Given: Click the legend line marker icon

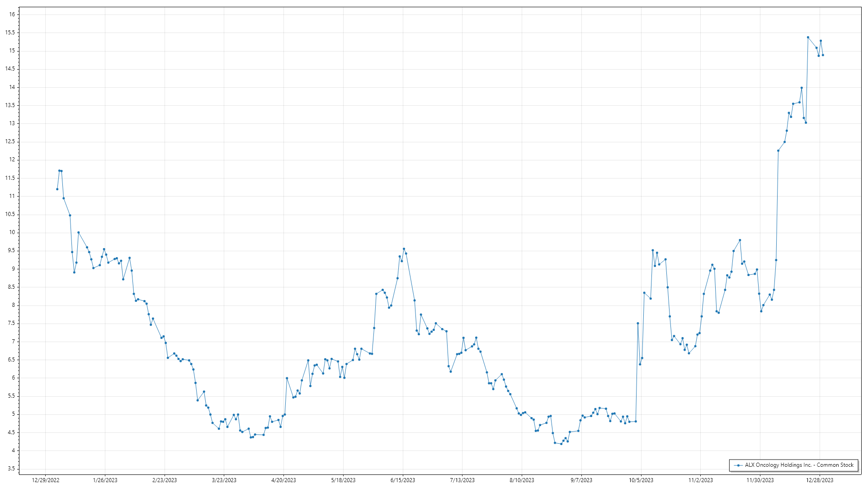Looking at the screenshot, I should coord(738,465).
